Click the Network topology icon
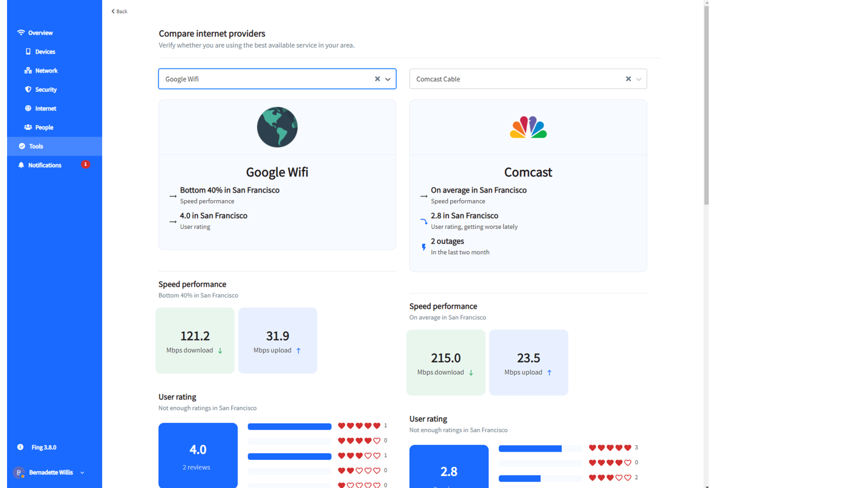 tap(28, 70)
